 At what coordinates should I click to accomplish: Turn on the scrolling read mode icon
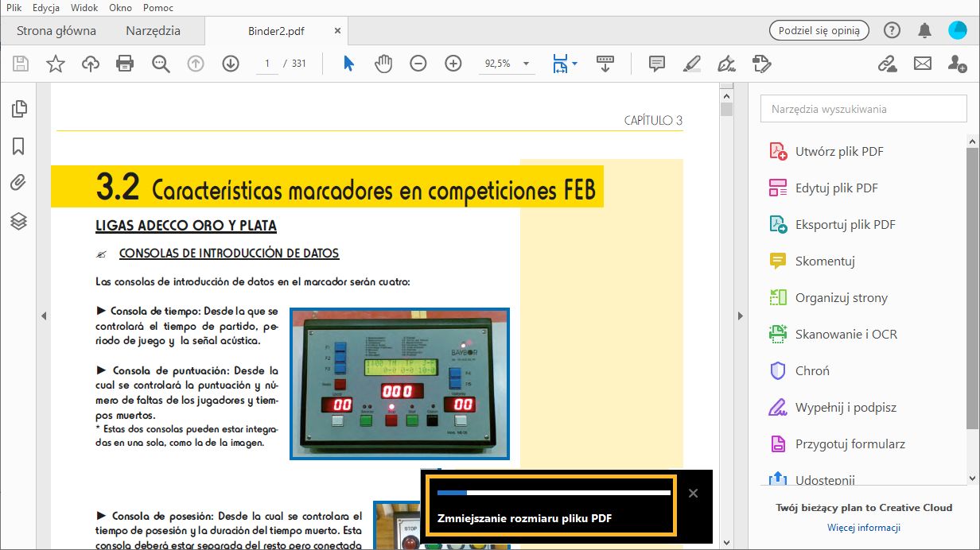tap(605, 64)
